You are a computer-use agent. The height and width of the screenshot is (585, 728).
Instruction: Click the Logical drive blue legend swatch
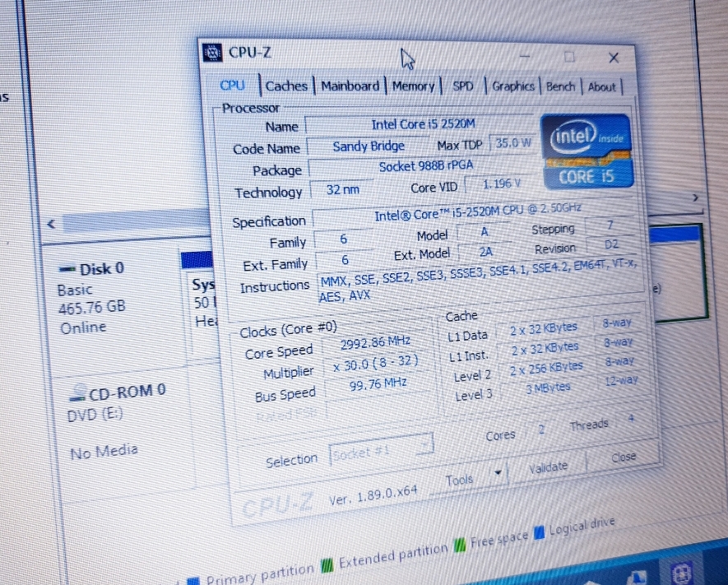[x=540, y=532]
